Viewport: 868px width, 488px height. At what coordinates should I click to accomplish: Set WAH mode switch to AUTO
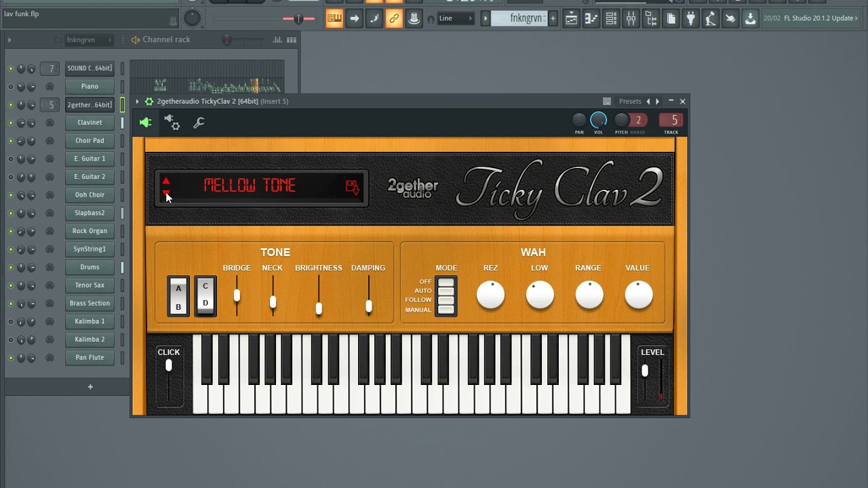tap(446, 291)
